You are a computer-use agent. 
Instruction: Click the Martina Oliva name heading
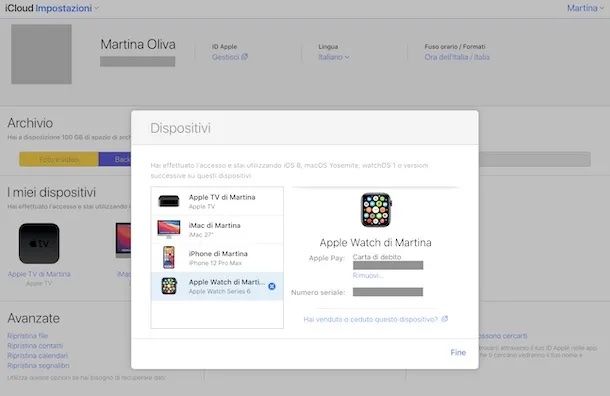(x=138, y=44)
